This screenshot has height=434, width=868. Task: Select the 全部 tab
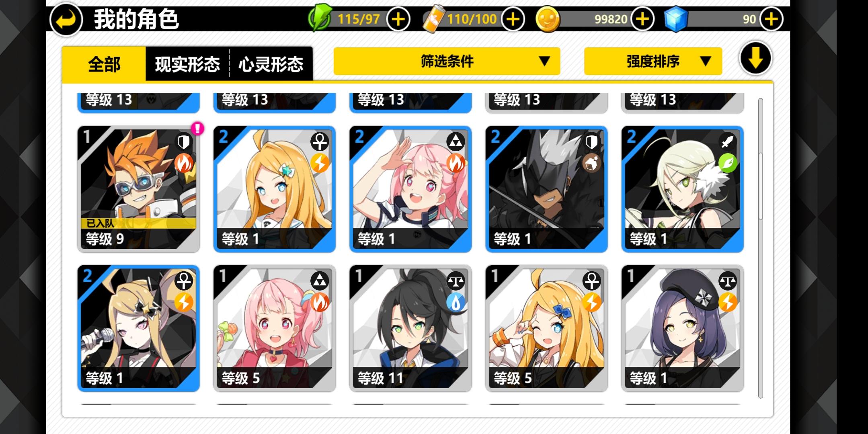pyautogui.click(x=104, y=64)
